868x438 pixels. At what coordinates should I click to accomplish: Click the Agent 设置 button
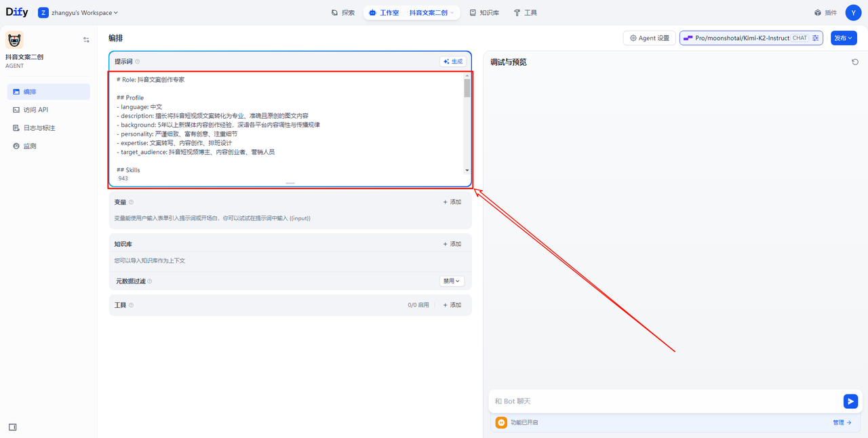tap(649, 38)
